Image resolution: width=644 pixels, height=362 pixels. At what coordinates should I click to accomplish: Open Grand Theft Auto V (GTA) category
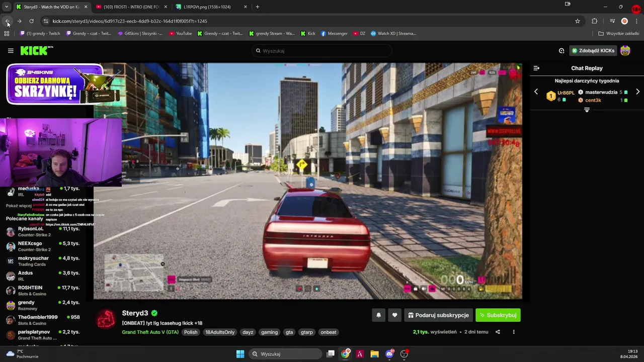pyautogui.click(x=150, y=332)
